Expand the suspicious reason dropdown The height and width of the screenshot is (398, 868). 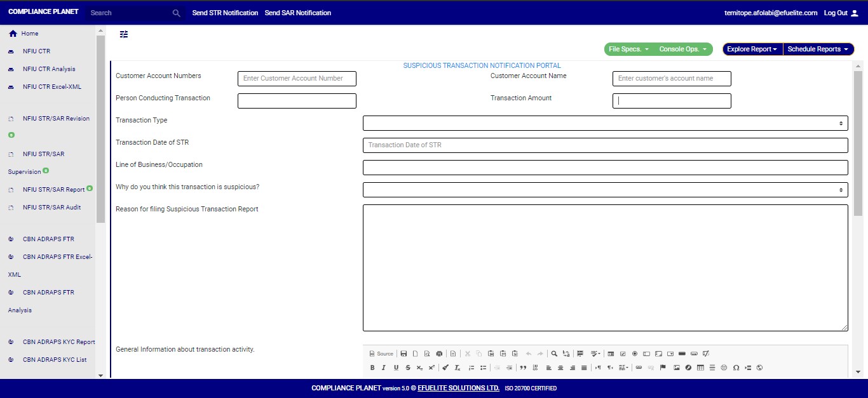pos(605,190)
